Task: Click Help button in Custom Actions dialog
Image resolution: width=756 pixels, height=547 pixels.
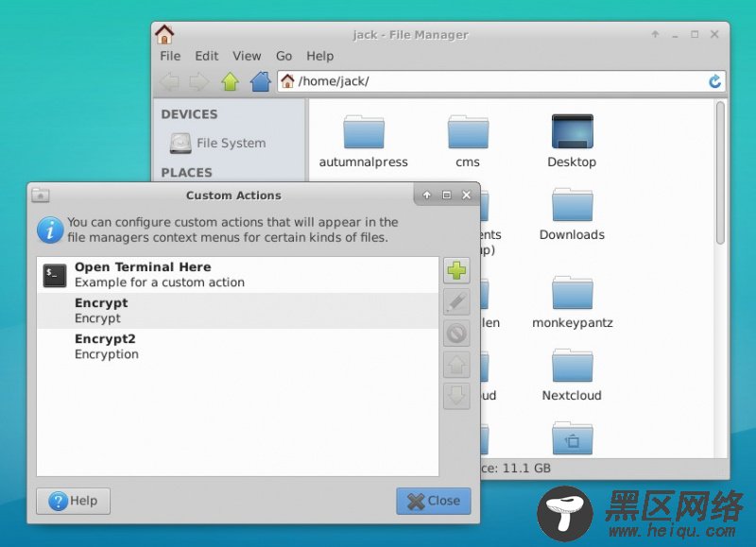Action: (x=74, y=501)
